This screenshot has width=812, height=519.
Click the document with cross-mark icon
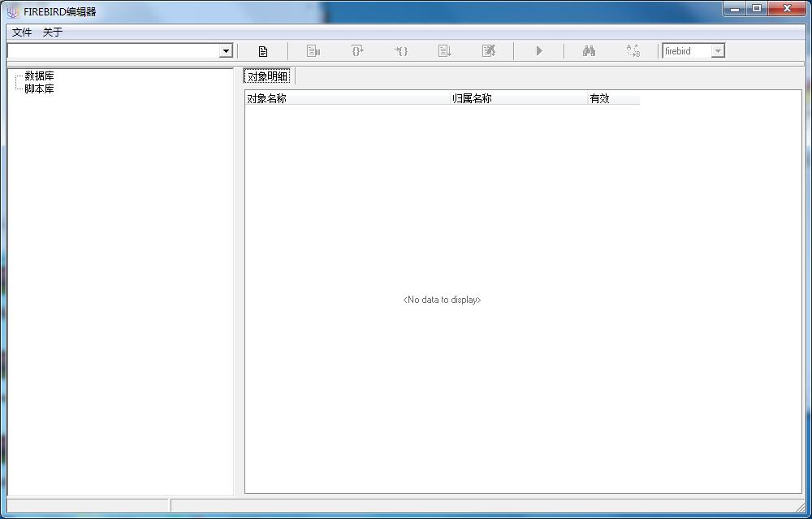coord(489,50)
